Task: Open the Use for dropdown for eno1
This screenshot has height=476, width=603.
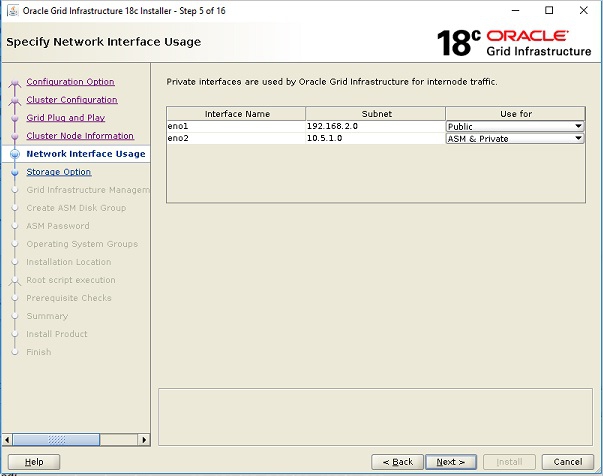Action: point(515,126)
